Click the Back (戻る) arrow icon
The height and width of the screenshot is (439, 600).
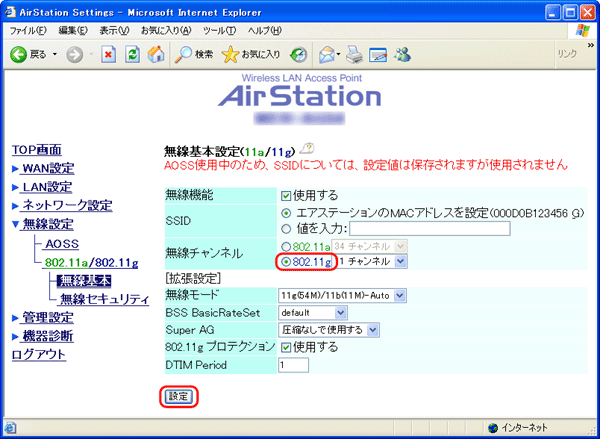[18, 55]
